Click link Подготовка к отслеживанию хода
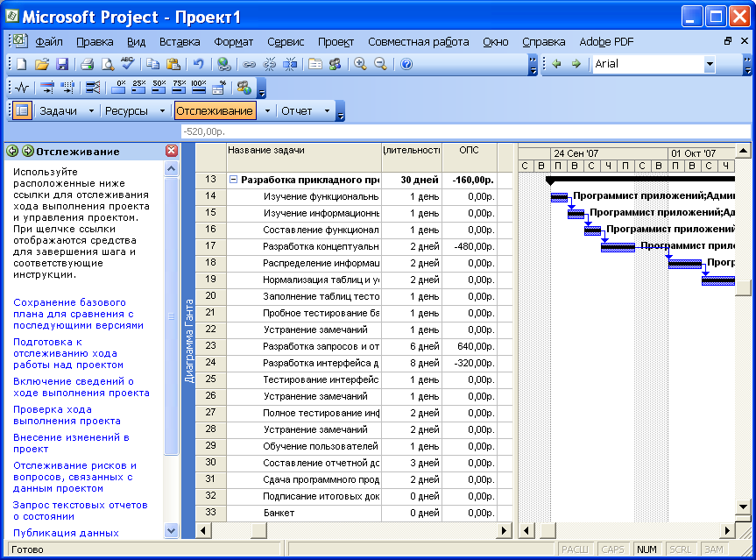This screenshot has width=756, height=560. click(68, 353)
